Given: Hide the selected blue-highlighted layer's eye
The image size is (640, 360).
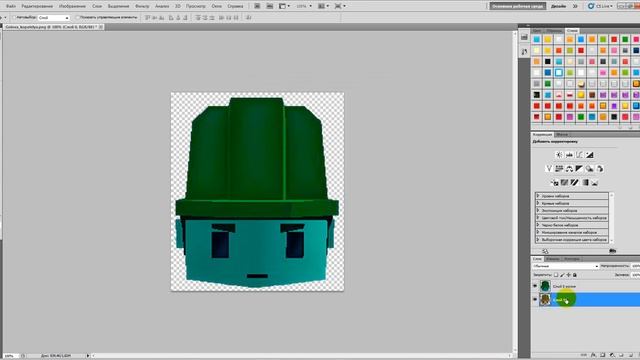Looking at the screenshot, I should coord(535,300).
